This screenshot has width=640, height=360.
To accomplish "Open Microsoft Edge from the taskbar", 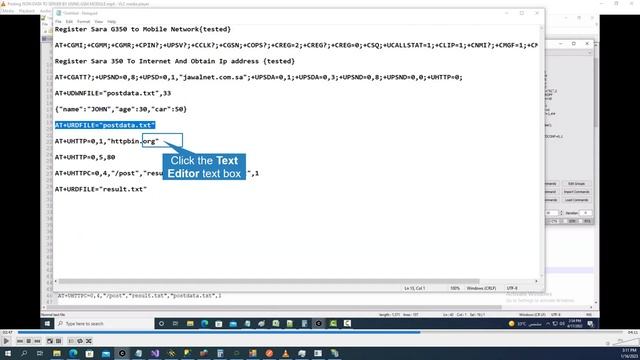I will (73, 353).
